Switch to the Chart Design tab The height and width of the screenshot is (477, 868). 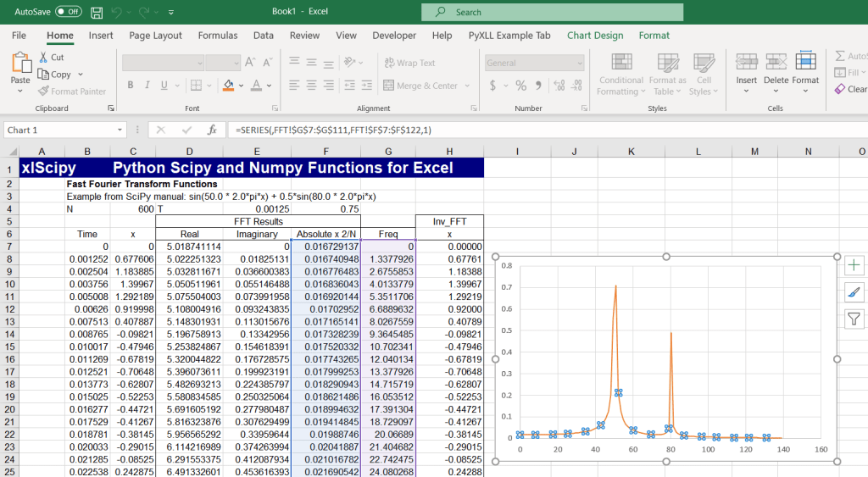(x=594, y=36)
